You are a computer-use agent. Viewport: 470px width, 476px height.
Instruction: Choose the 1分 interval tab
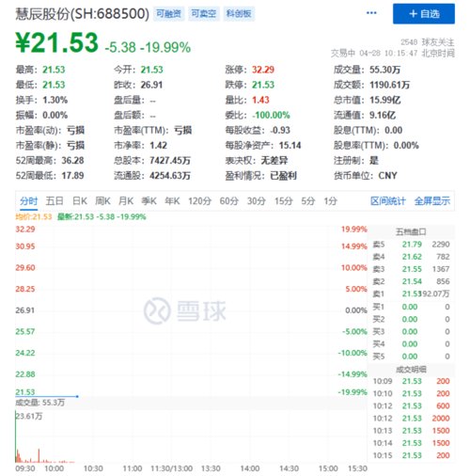(330, 201)
